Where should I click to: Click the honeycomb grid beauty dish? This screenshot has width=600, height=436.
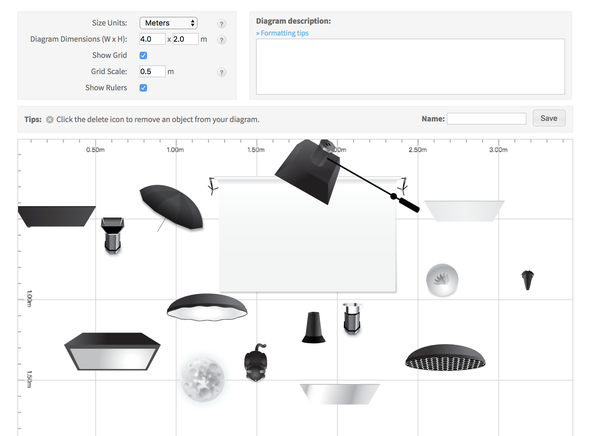445,358
